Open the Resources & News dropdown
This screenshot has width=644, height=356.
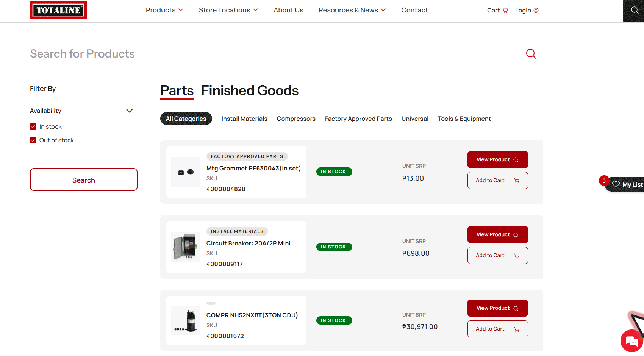[352, 10]
